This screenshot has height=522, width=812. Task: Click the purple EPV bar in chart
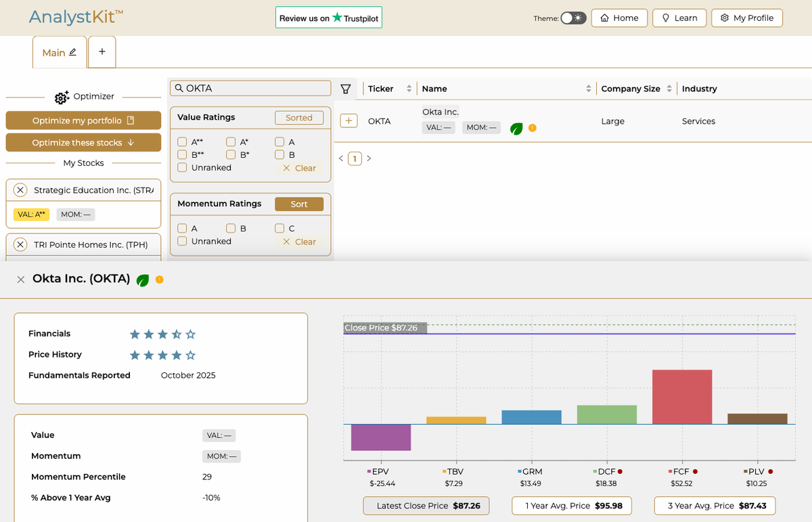(x=381, y=437)
